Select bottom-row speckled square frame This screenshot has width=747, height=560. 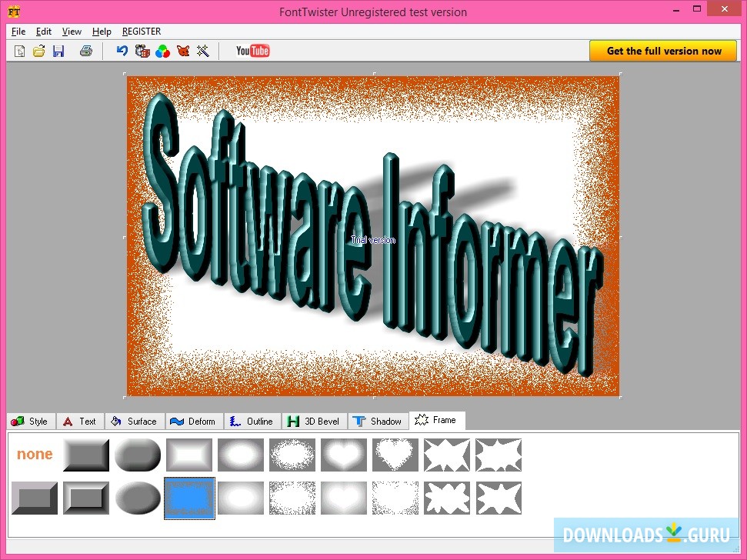[x=292, y=498]
